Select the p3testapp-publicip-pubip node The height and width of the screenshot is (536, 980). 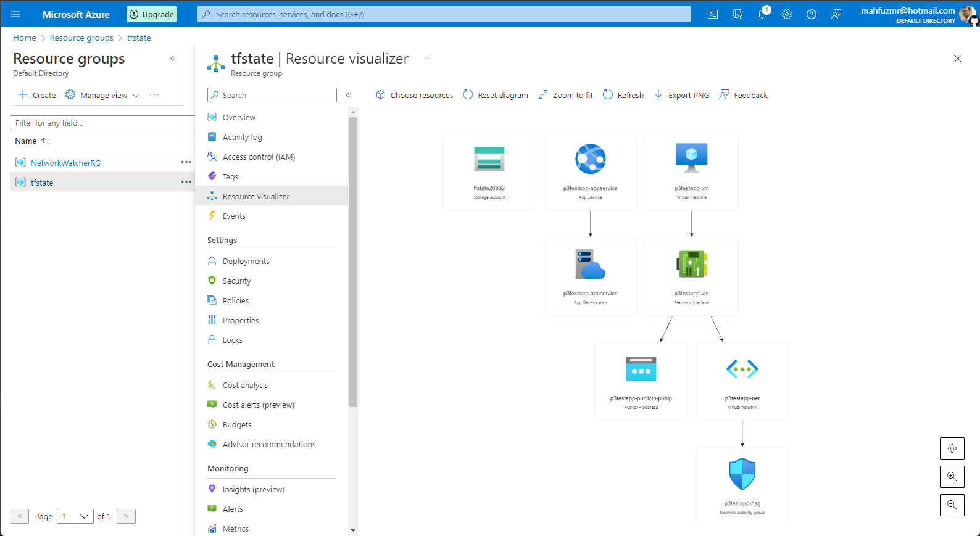[641, 382]
